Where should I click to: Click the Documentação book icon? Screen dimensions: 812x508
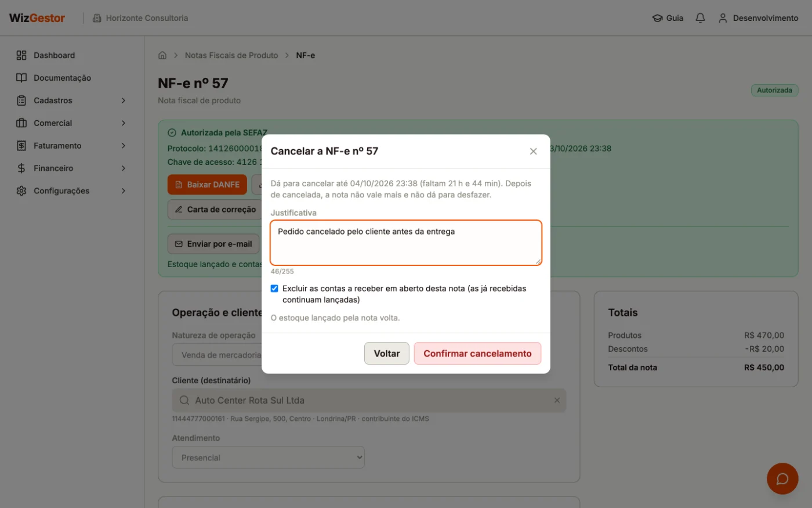[21, 78]
